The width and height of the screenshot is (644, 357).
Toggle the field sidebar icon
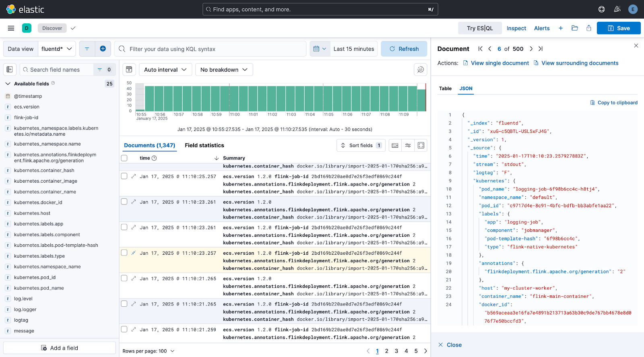click(x=10, y=70)
